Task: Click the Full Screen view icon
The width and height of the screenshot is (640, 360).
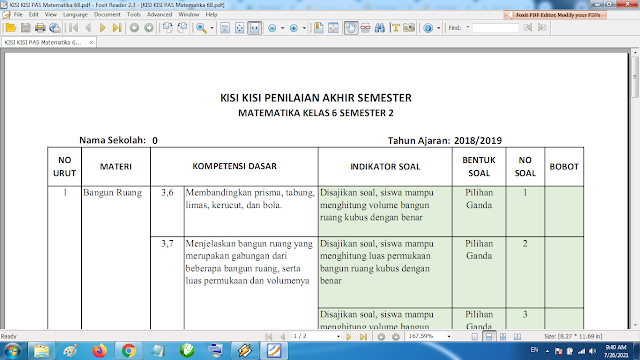Action: 333,28
